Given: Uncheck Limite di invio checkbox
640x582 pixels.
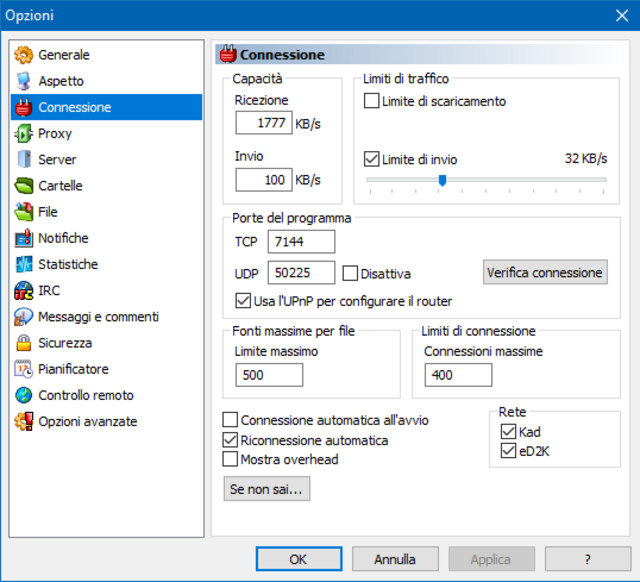Looking at the screenshot, I should [x=371, y=159].
